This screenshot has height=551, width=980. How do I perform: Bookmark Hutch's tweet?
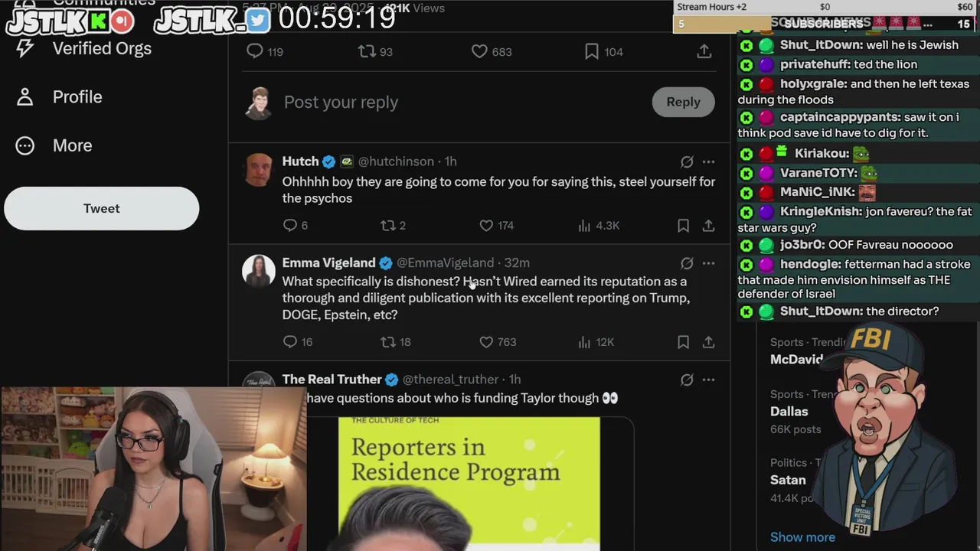click(683, 225)
